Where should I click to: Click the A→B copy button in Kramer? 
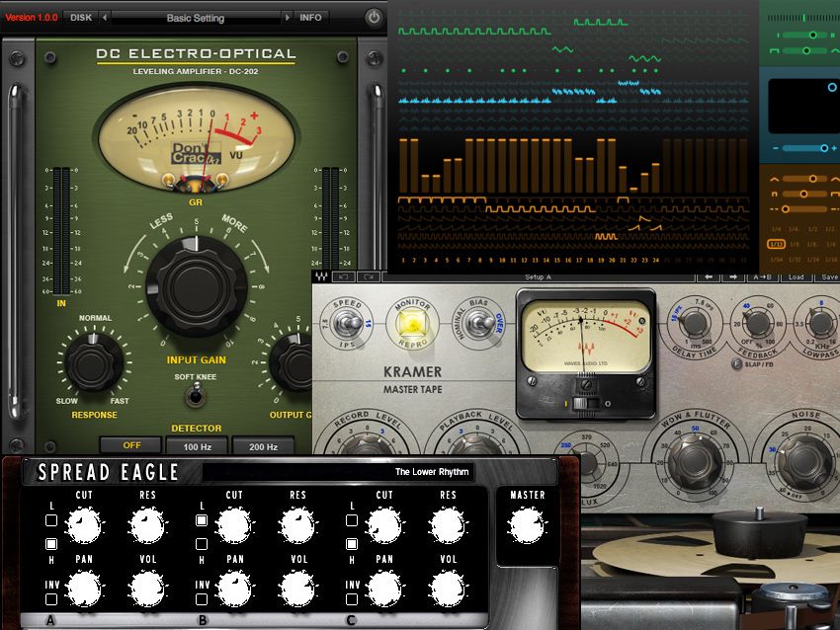pyautogui.click(x=762, y=276)
